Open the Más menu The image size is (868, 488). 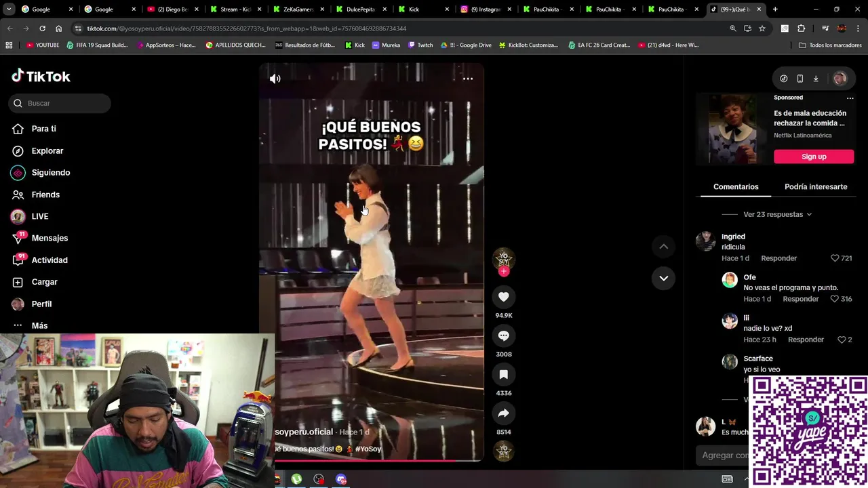point(39,325)
